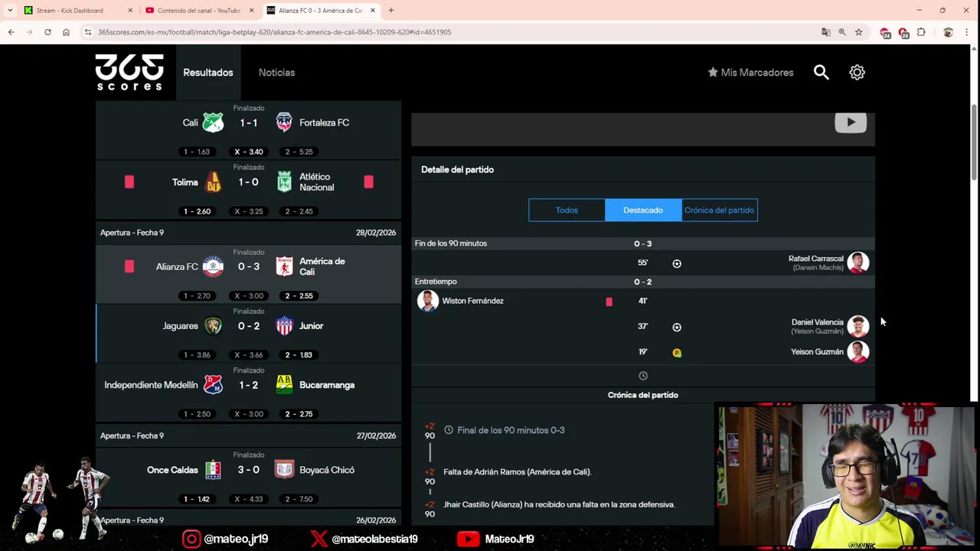Click the goal icon at minute 37

tap(676, 327)
